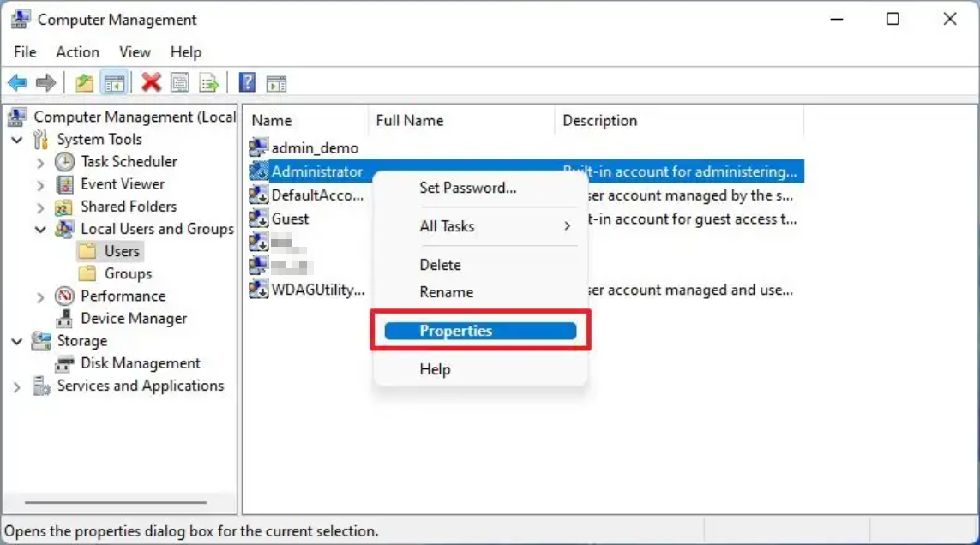Open Help using the question mark icon
980x545 pixels.
coord(247,82)
